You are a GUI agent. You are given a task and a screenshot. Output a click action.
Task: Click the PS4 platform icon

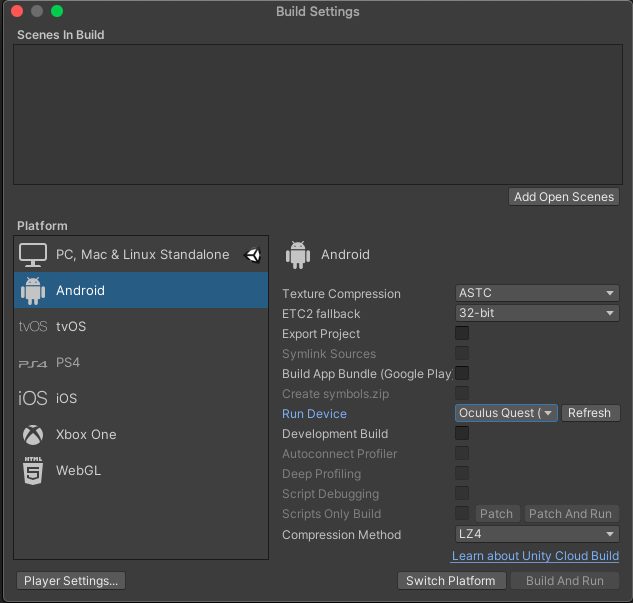click(33, 363)
